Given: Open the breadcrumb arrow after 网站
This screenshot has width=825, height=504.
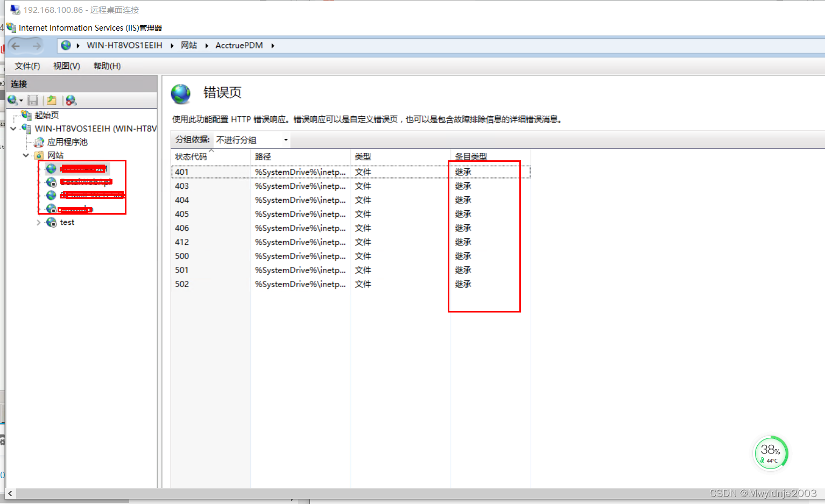Looking at the screenshot, I should click(x=207, y=46).
